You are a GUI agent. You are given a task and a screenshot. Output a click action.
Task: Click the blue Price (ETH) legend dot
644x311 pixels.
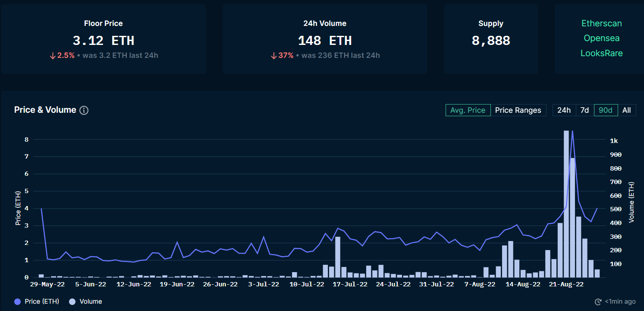click(18, 301)
